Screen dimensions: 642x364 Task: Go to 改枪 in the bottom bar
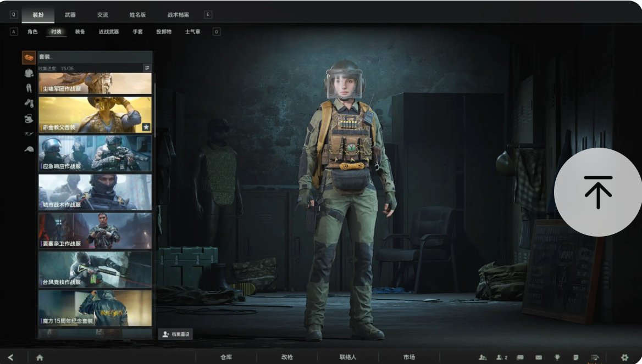pos(287,357)
